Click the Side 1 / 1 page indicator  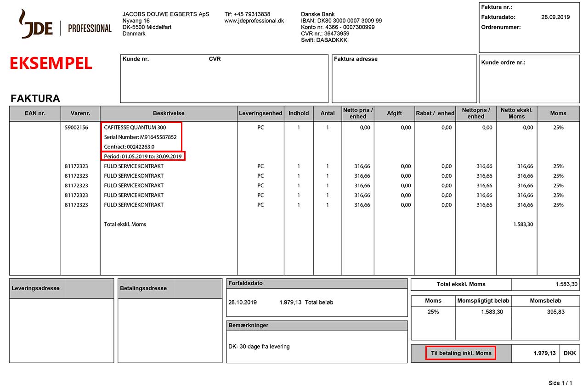coord(560,383)
